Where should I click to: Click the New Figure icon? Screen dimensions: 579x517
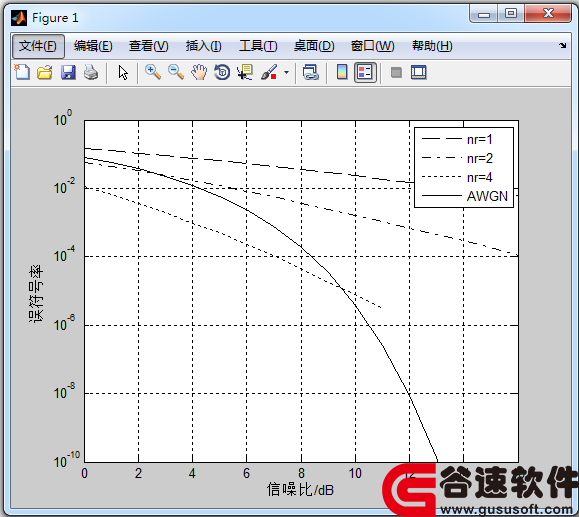[x=22, y=72]
